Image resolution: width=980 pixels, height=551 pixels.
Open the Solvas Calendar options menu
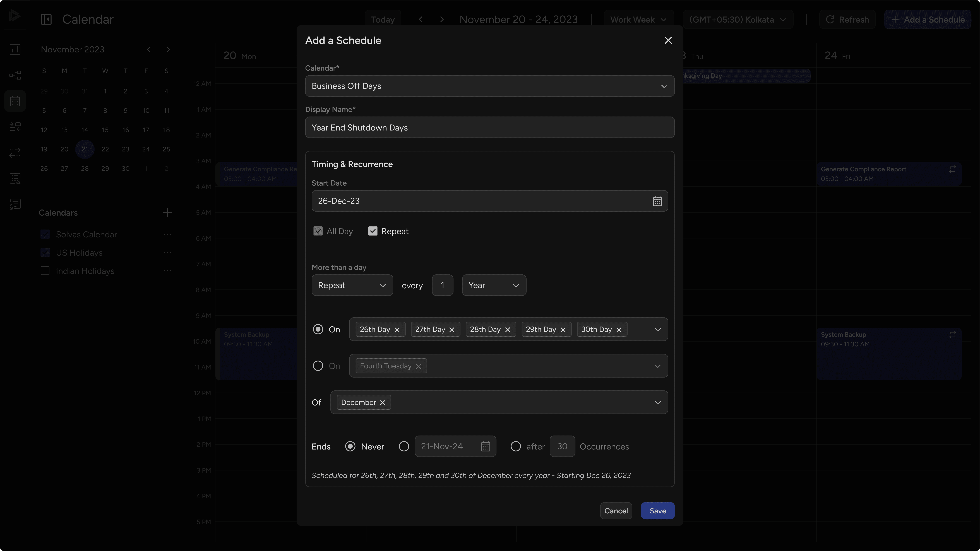click(168, 234)
